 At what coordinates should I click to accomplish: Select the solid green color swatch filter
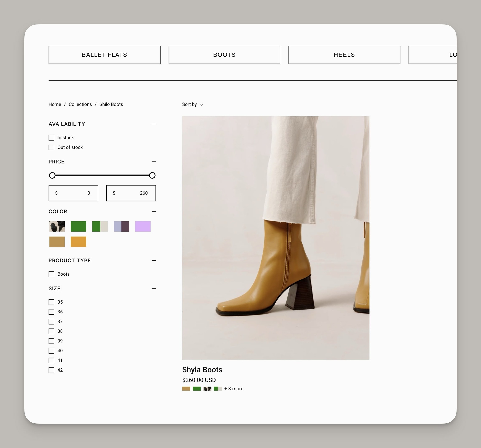click(78, 227)
